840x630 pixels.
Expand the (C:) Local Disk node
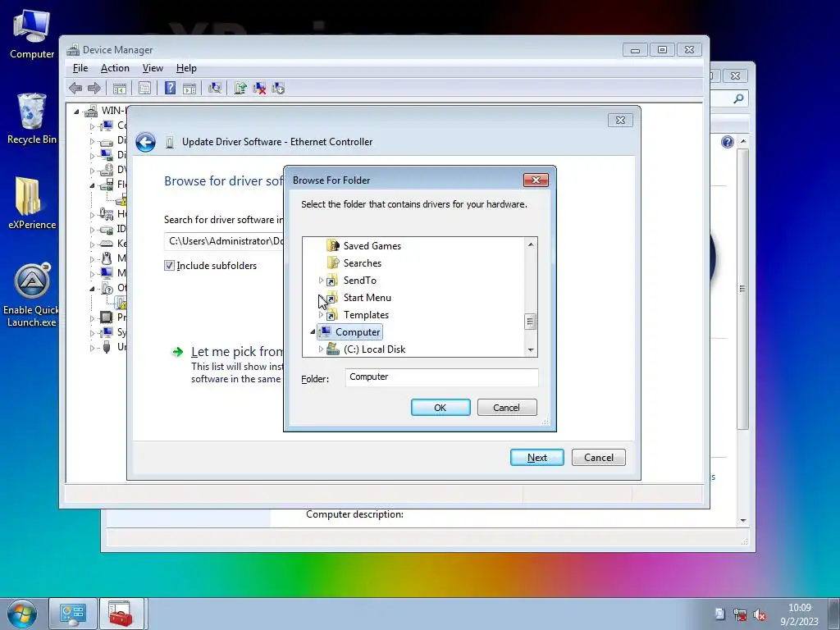pos(321,349)
